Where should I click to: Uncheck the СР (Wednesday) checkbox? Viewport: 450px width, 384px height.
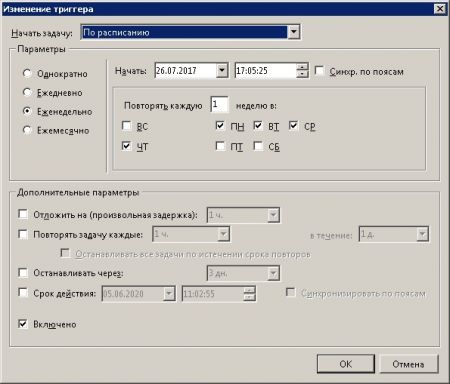pos(294,126)
